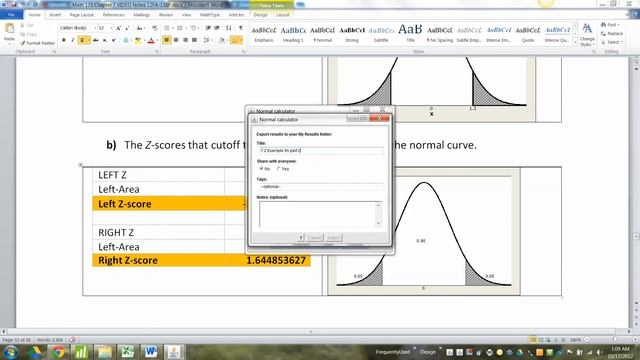
Task: Click the Grow Font icon
Action: click(118, 28)
